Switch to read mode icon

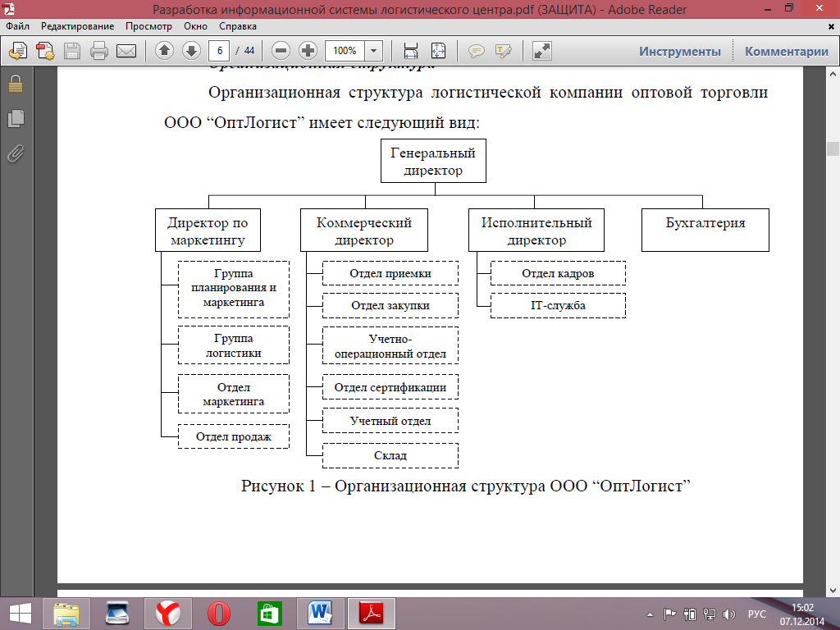click(x=542, y=51)
